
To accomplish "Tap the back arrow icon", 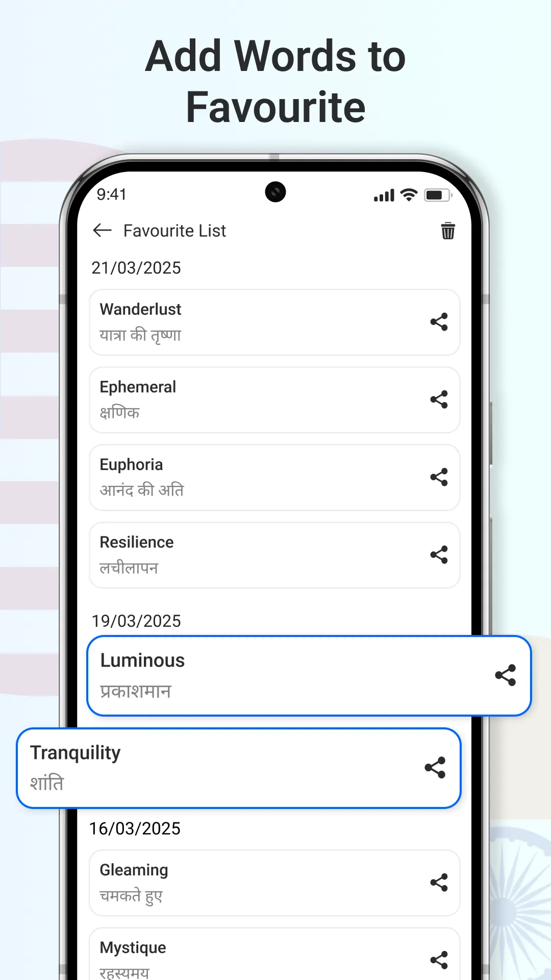I will point(102,231).
